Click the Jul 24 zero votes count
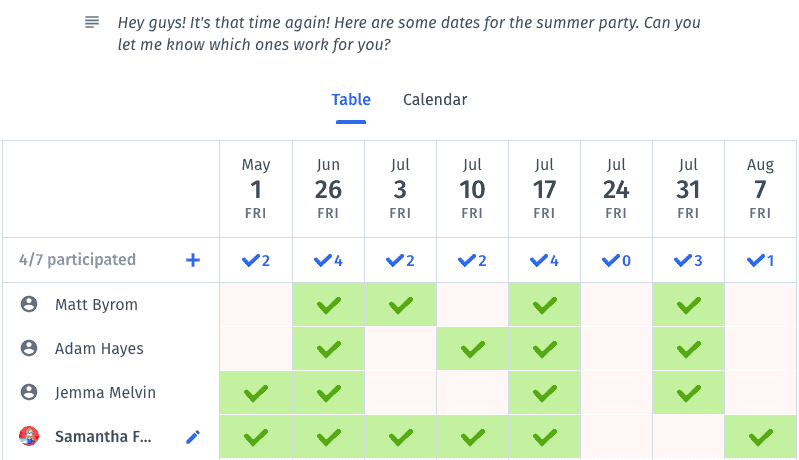 [616, 260]
